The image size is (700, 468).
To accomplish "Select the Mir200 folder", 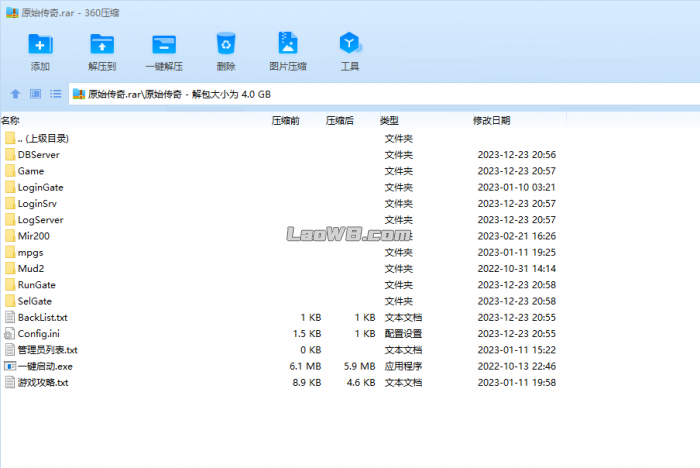I will tap(33, 236).
